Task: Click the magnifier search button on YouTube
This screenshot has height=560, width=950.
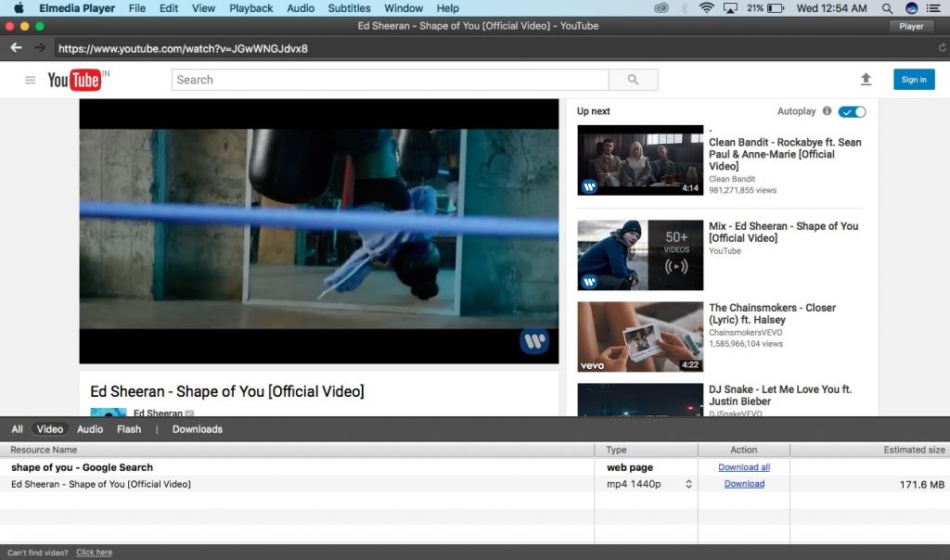Action: click(x=634, y=80)
